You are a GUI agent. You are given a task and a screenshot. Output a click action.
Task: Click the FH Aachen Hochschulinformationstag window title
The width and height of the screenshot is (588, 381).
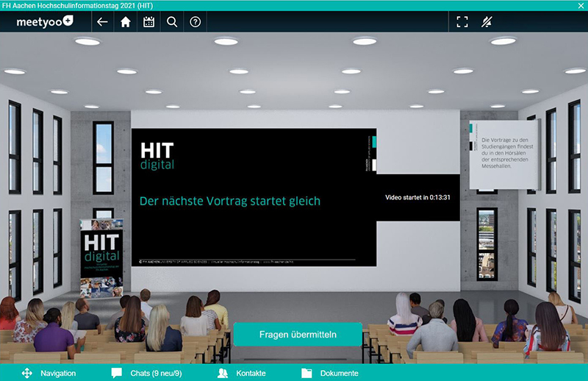coord(78,5)
